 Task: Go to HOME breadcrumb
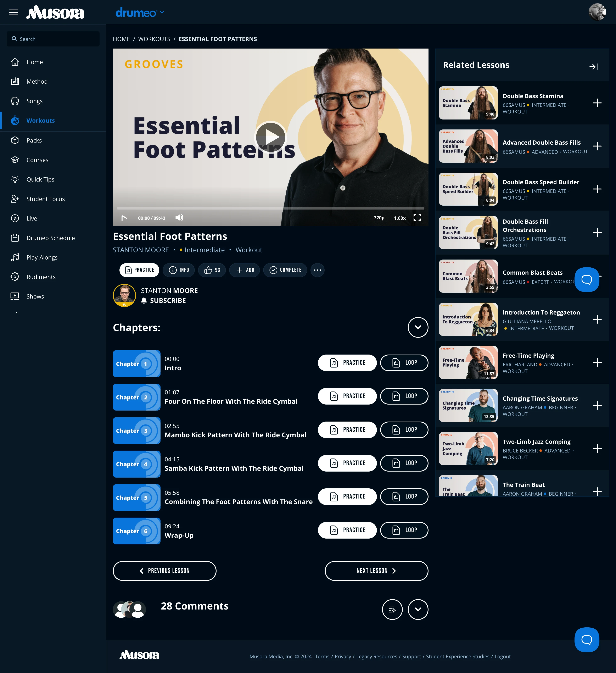click(x=122, y=39)
